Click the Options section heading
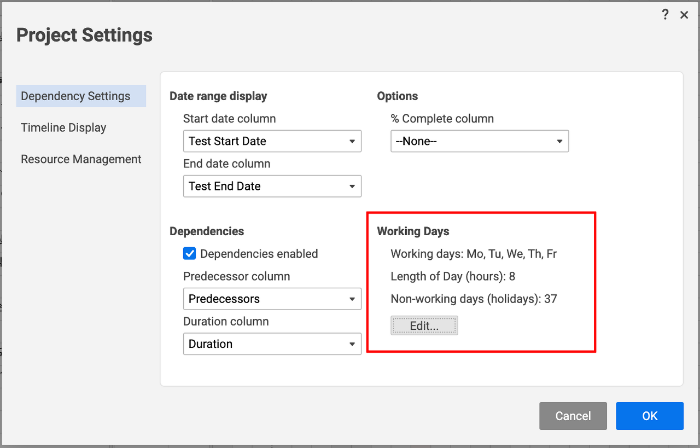The image size is (700, 448). click(x=397, y=96)
